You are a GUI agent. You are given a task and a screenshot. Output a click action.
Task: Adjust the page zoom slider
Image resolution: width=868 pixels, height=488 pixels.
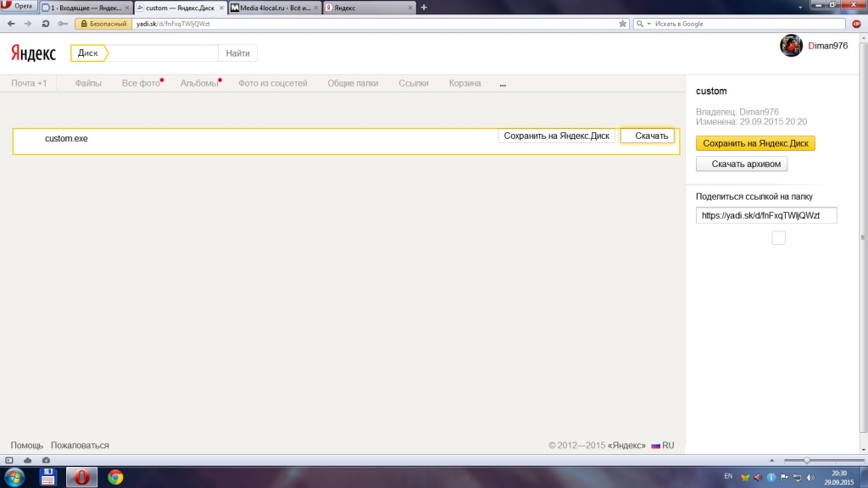[x=806, y=460]
